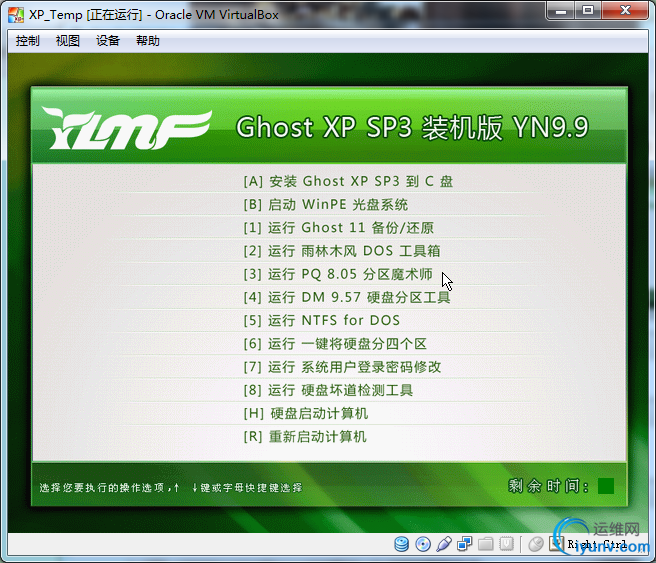Click the keyboard capture host-key icon

pos(556,544)
